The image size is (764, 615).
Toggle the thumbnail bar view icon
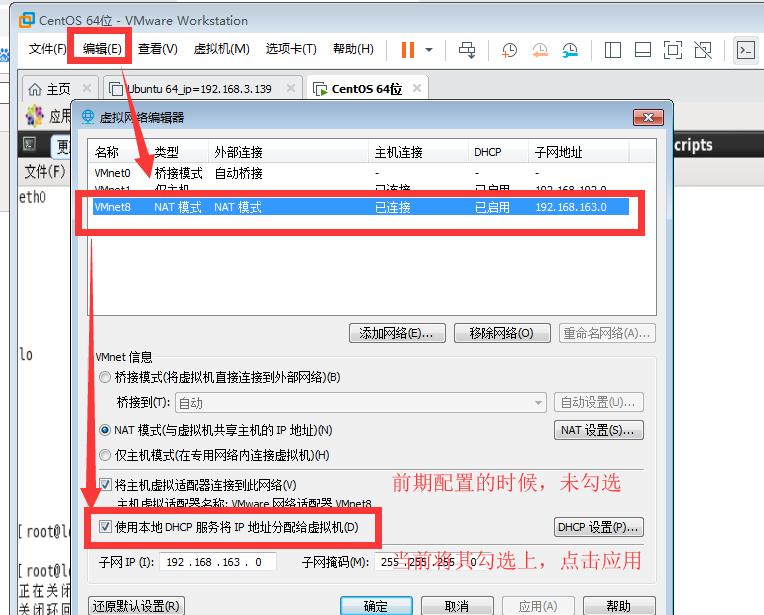tap(643, 50)
